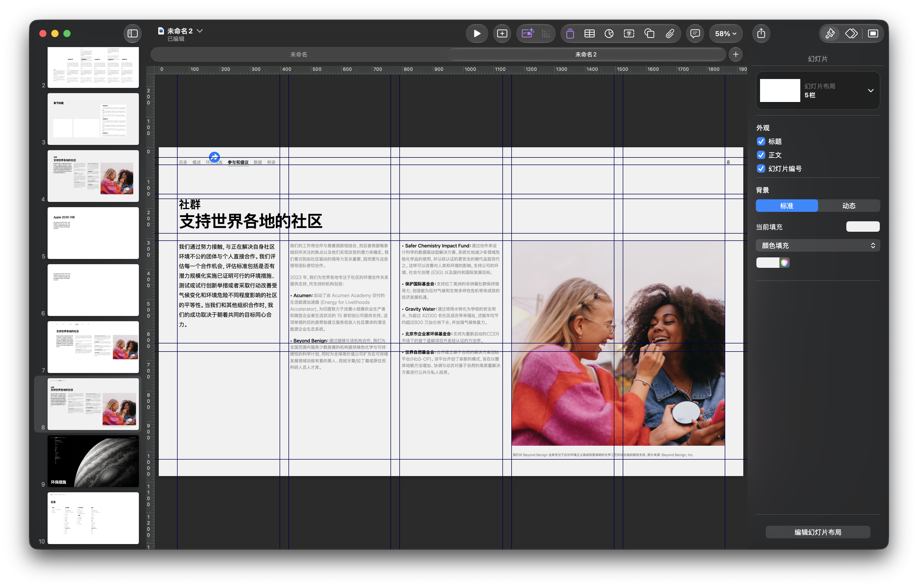Play the slideshow
This screenshot has width=918, height=588.
(x=477, y=33)
